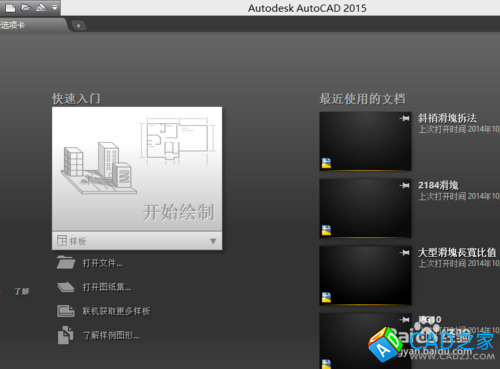The height and width of the screenshot is (369, 500).
Task: Pin the fourth recent document at the bottom
Action: (x=404, y=320)
